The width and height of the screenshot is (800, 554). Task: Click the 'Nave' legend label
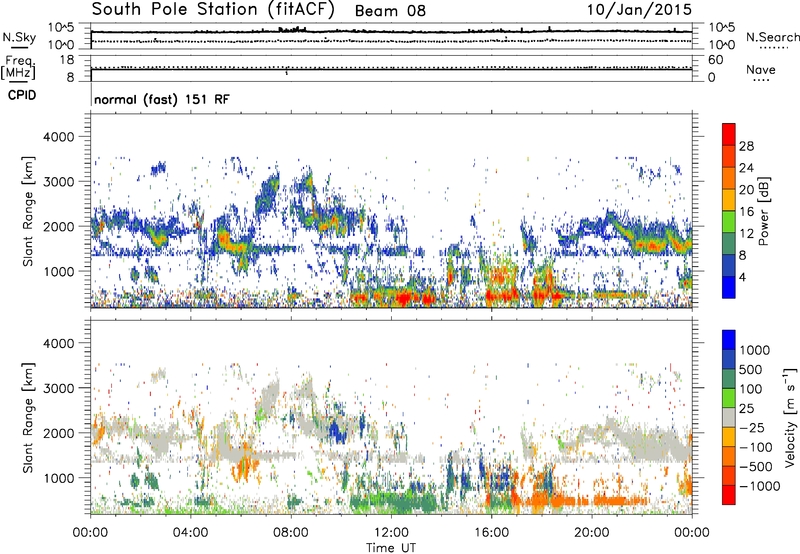coord(761,70)
